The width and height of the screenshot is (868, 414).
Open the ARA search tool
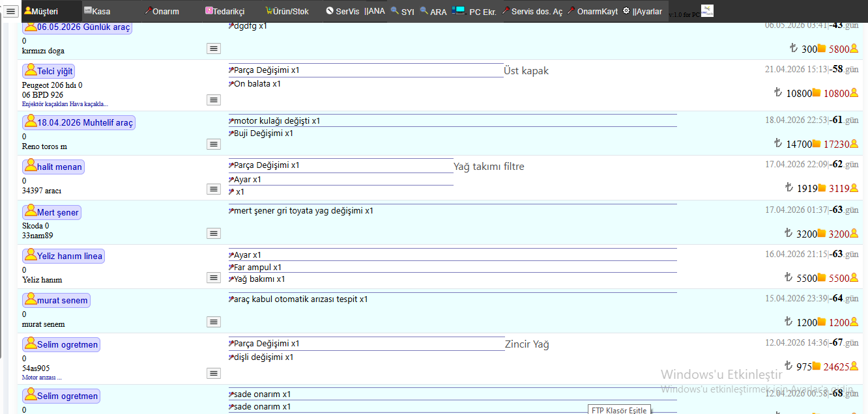tap(433, 11)
